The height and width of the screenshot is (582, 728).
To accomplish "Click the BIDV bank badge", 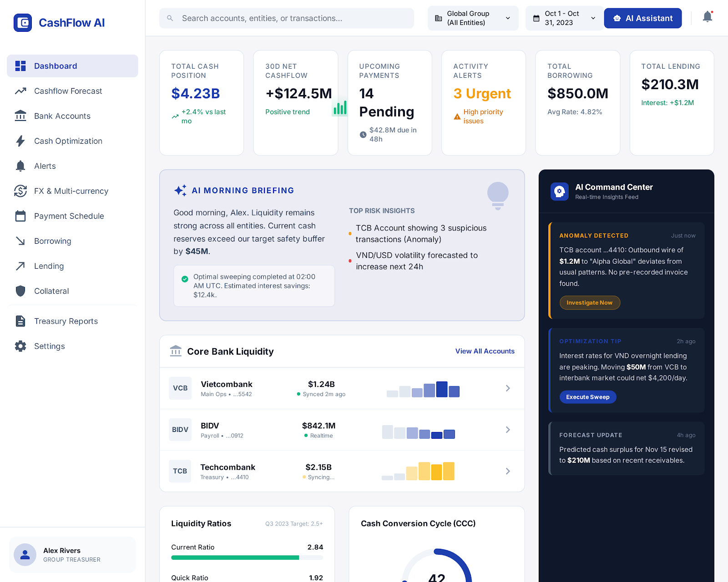I will pos(180,430).
